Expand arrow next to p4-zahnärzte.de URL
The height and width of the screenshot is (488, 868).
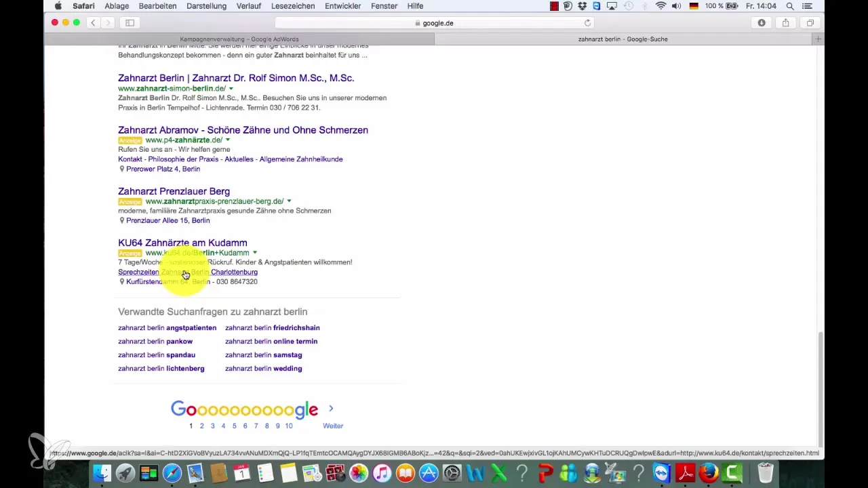(x=228, y=140)
